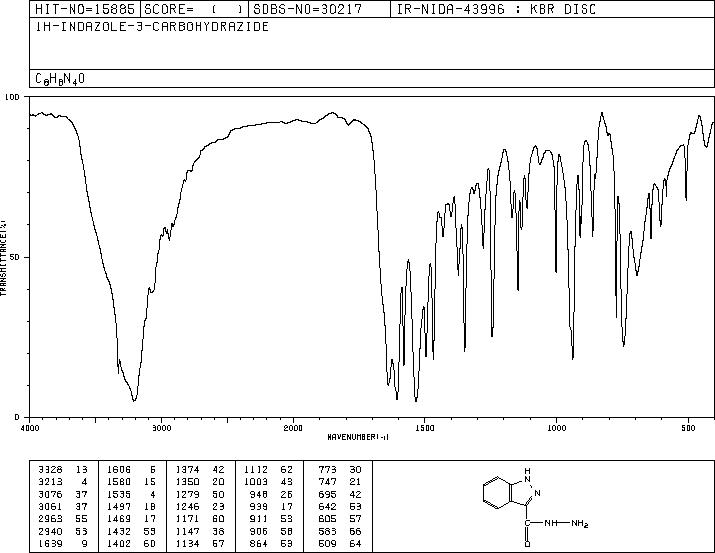Image resolution: width=715 pixels, height=553 pixels.
Task: Click the carbonyl O atom in structure
Action: point(527,544)
